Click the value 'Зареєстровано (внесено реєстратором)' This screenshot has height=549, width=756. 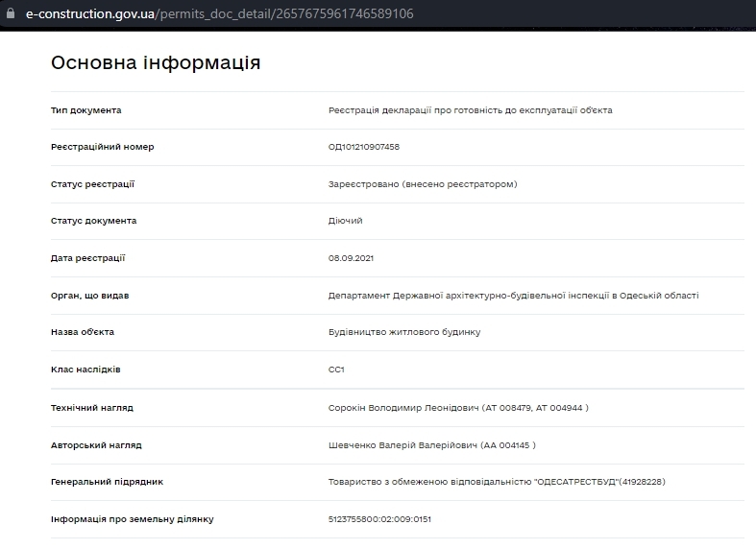423,184
